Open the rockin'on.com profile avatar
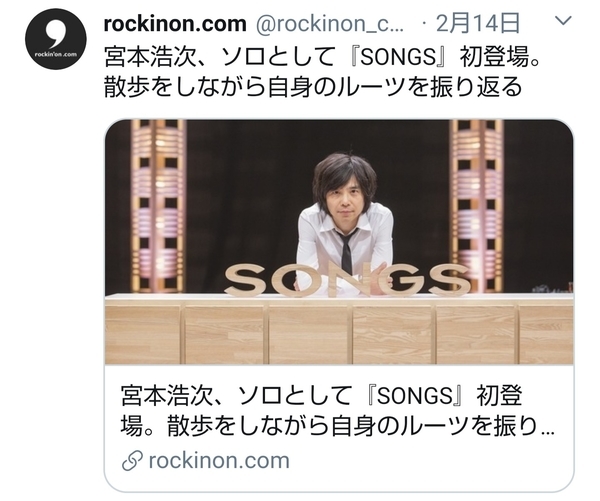This screenshot has width=600, height=501. pos(56,39)
